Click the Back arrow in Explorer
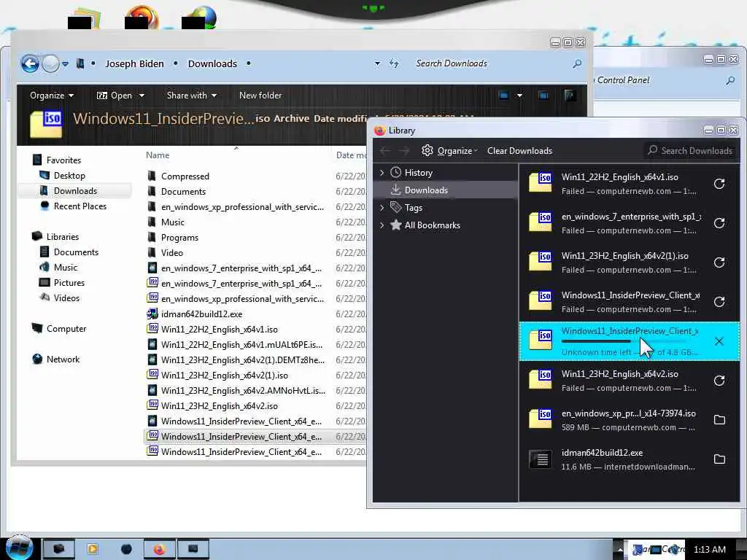 [x=29, y=63]
